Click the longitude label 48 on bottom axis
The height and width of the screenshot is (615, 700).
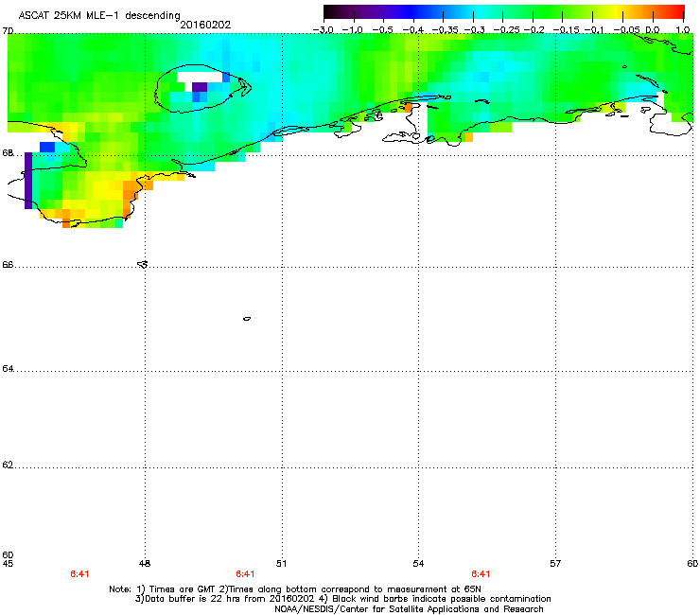145,564
